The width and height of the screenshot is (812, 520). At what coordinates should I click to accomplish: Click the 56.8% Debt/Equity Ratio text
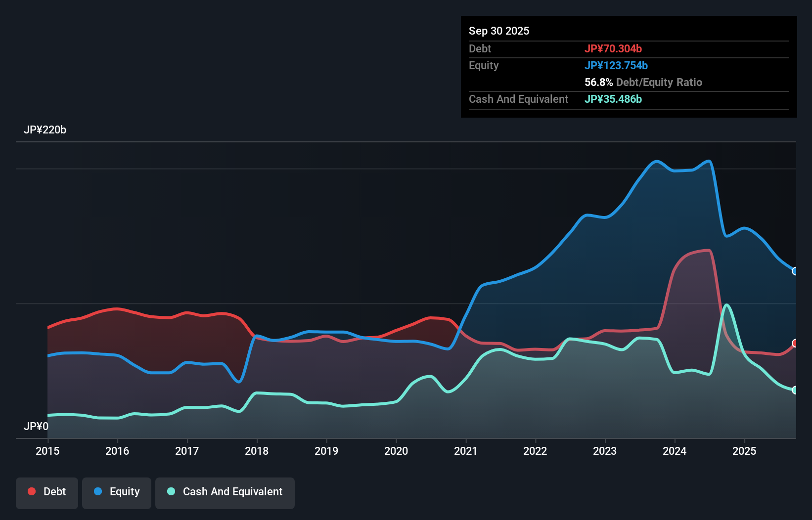click(x=643, y=82)
